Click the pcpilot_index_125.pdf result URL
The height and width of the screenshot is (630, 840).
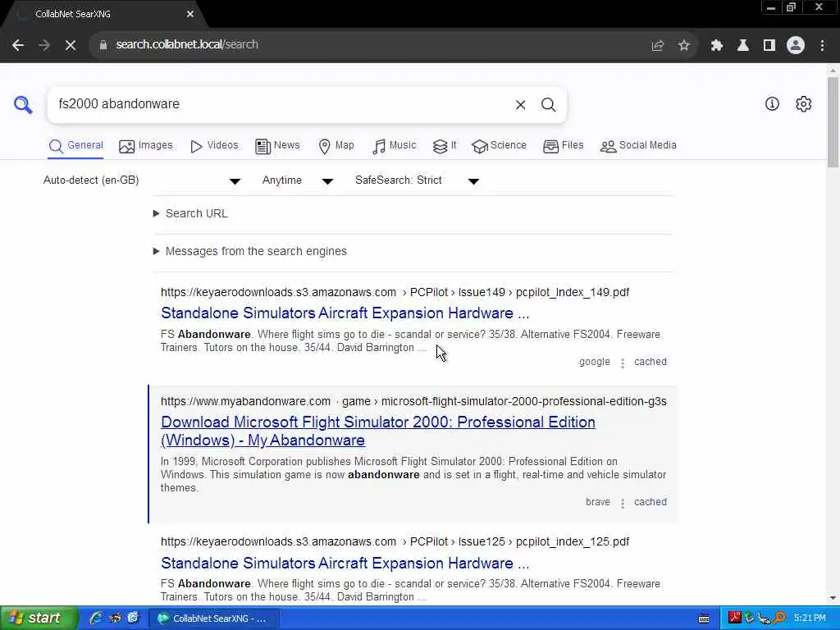click(395, 542)
